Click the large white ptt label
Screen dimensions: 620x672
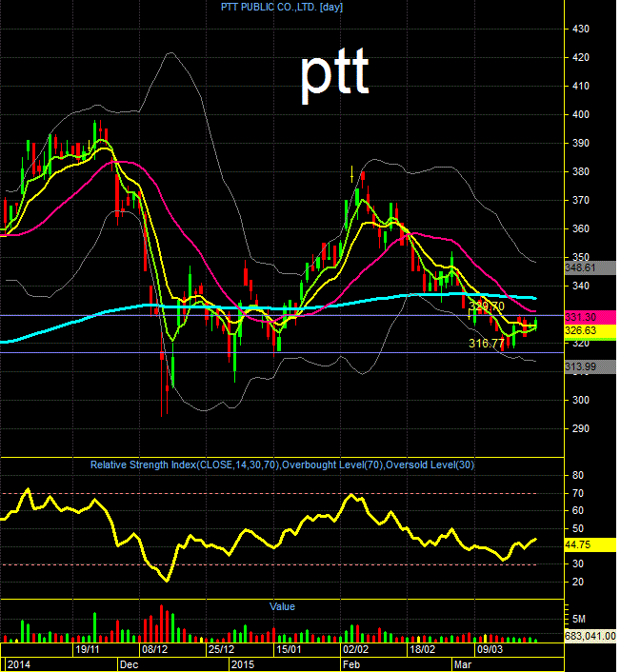pyautogui.click(x=334, y=75)
